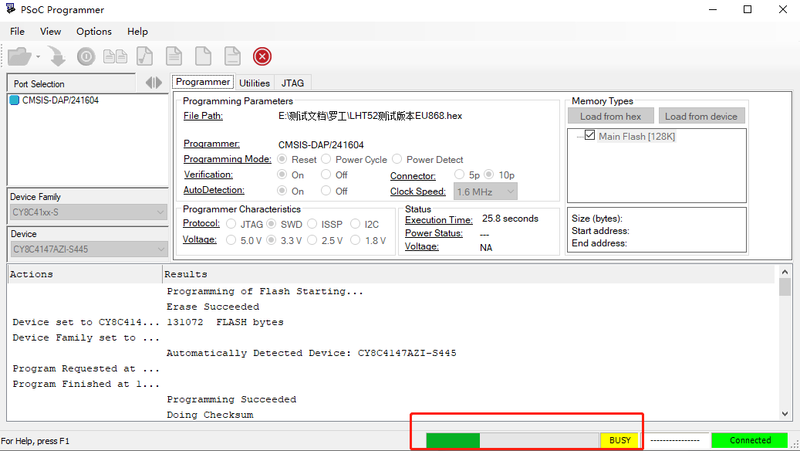Click the File Load folder icon
800x451 pixels.
(19, 56)
